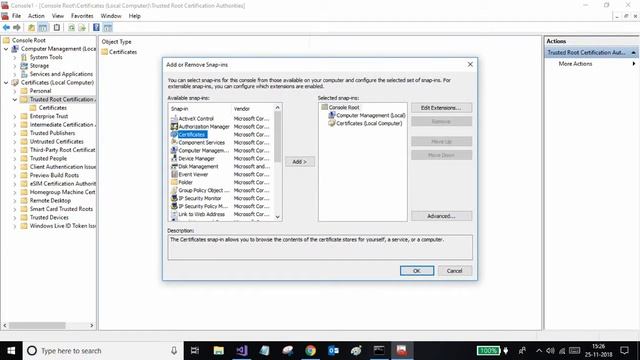Click the Edit Extensions button
The height and width of the screenshot is (360, 640).
(x=441, y=108)
